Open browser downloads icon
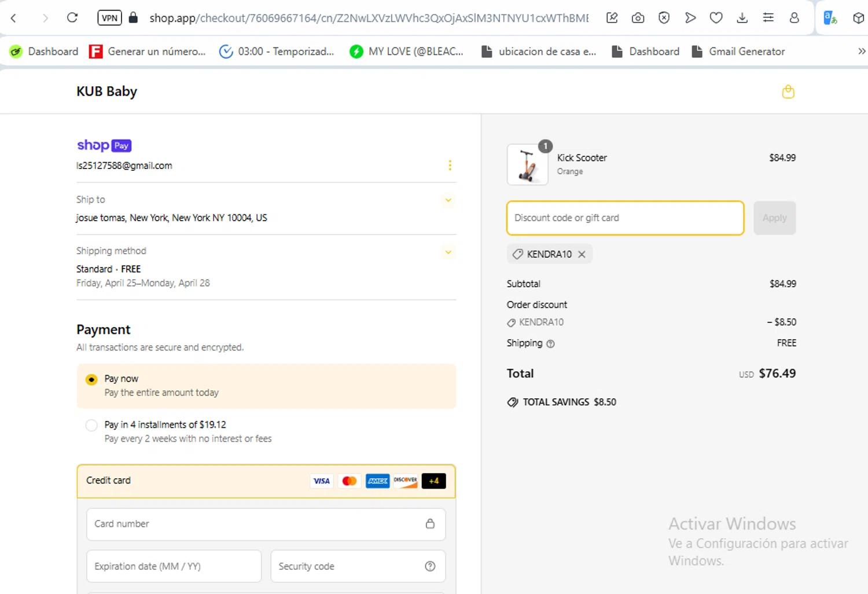Image resolution: width=868 pixels, height=594 pixels. 742,18
